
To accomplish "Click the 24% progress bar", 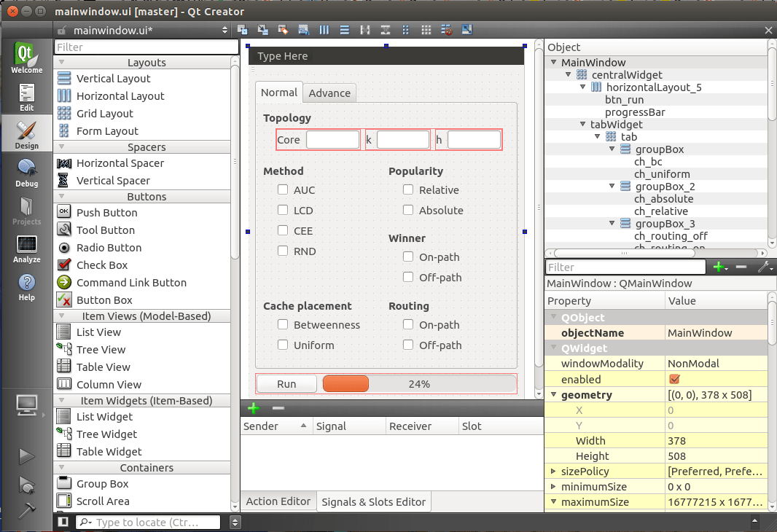I will pos(419,384).
